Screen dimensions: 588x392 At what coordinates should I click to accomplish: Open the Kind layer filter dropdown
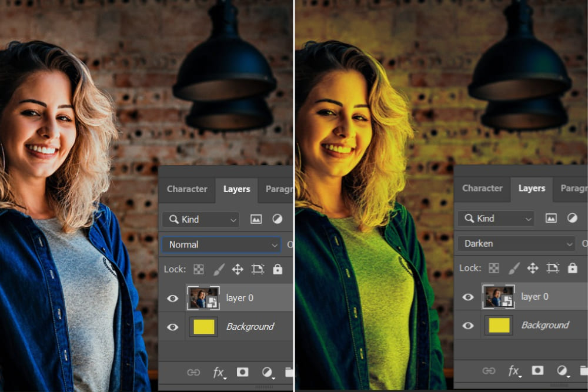point(200,219)
